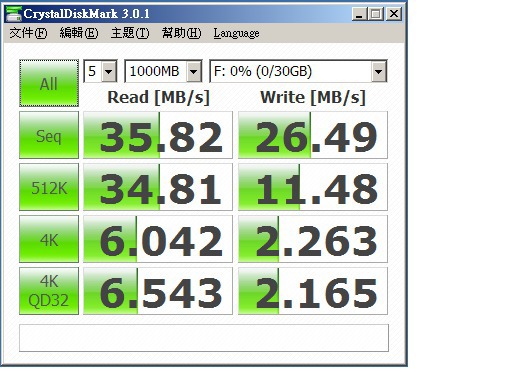Open the test count dropdown showing 5

100,71
